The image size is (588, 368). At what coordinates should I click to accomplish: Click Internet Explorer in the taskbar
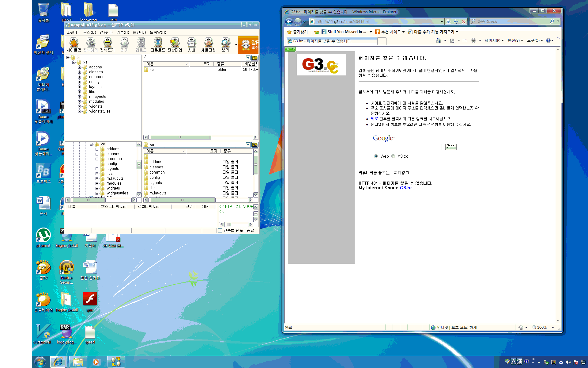point(58,362)
